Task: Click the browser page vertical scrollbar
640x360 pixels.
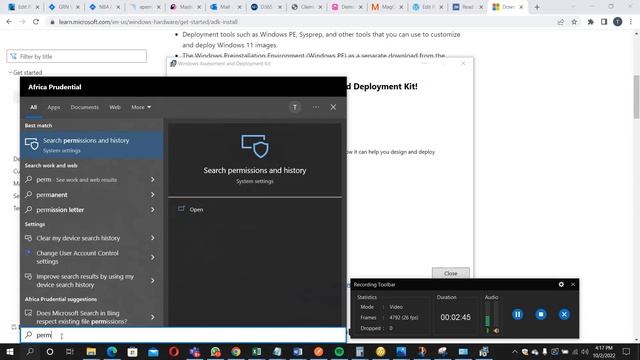Action: (x=636, y=97)
